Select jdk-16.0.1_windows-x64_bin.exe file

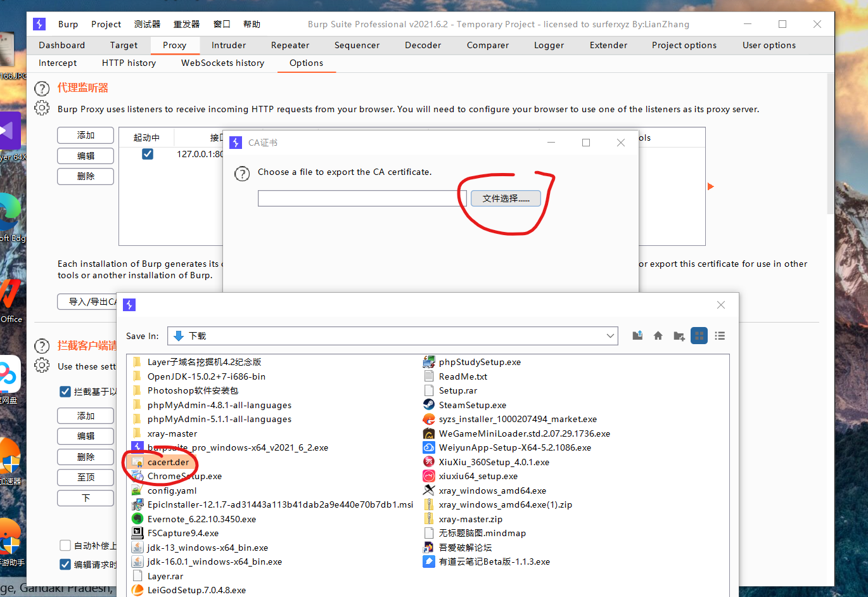click(x=214, y=562)
